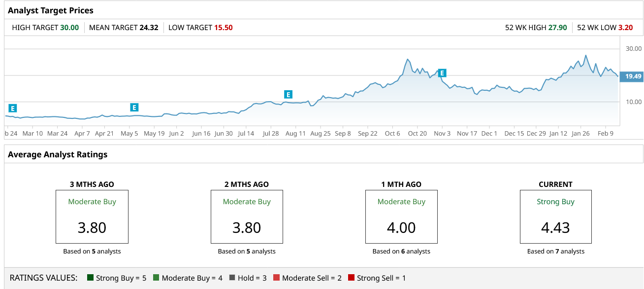Select the earnings E marker near Aug 11

pos(289,94)
